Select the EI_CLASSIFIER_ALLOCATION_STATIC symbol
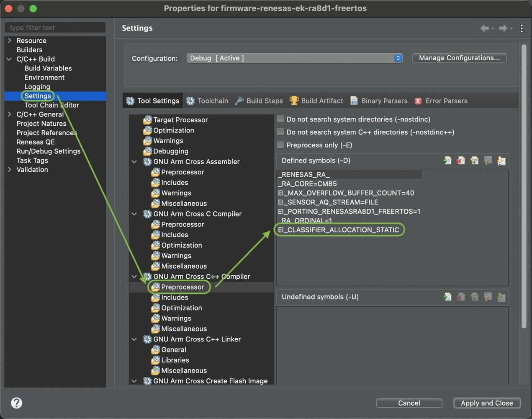Viewport: 532px width, 419px height. 338,230
